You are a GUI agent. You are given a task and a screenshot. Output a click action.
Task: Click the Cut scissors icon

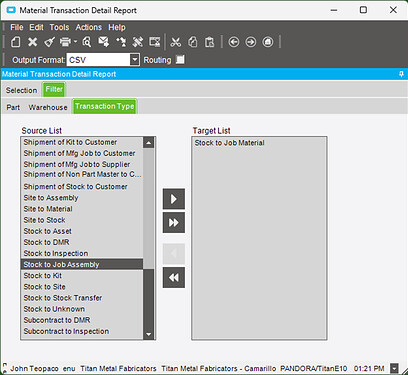pyautogui.click(x=176, y=42)
